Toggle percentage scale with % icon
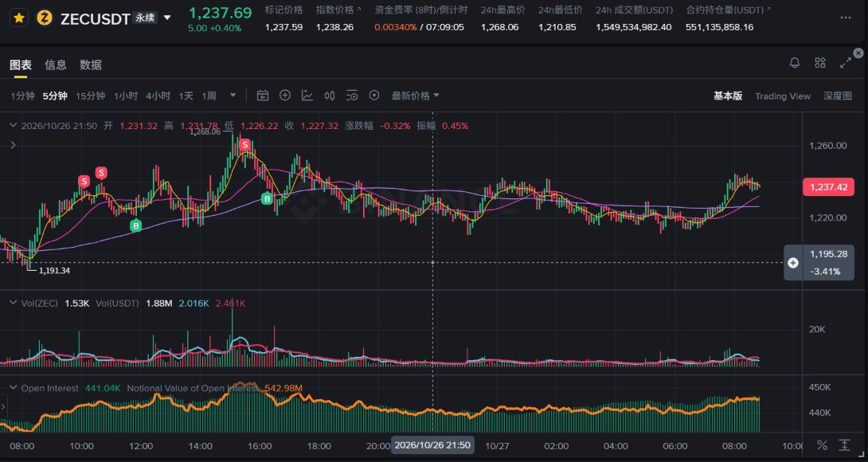The width and height of the screenshot is (868, 462). click(x=822, y=444)
